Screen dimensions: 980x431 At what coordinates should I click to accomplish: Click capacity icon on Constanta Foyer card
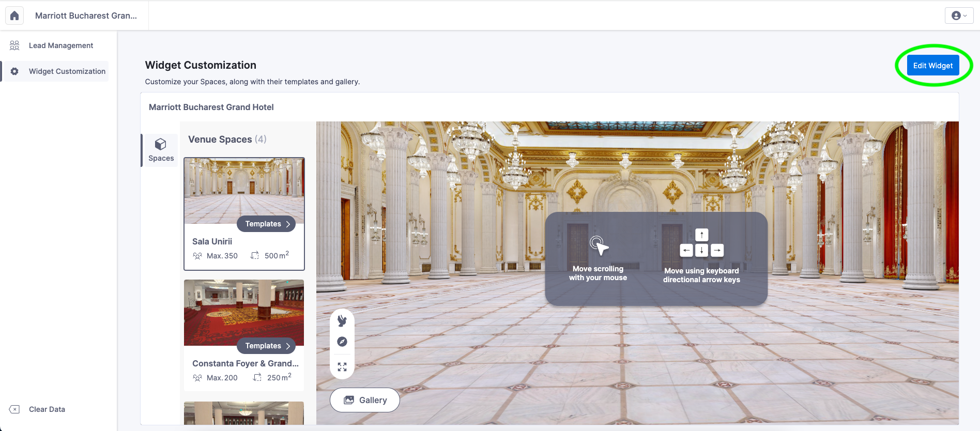(x=197, y=378)
